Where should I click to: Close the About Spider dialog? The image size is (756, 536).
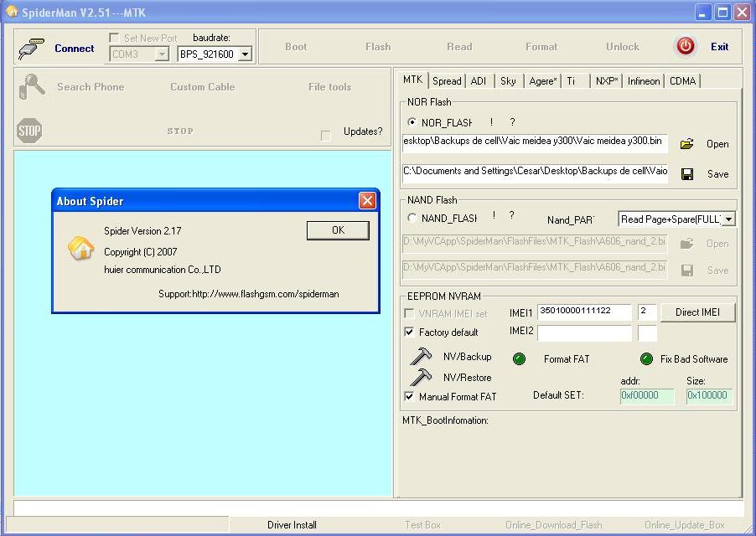(367, 200)
